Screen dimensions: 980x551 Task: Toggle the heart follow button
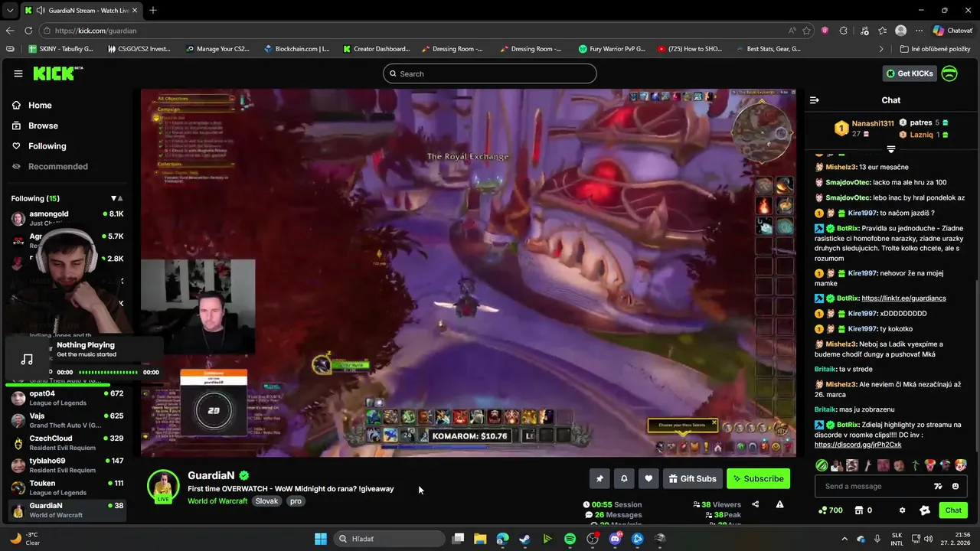648,479
